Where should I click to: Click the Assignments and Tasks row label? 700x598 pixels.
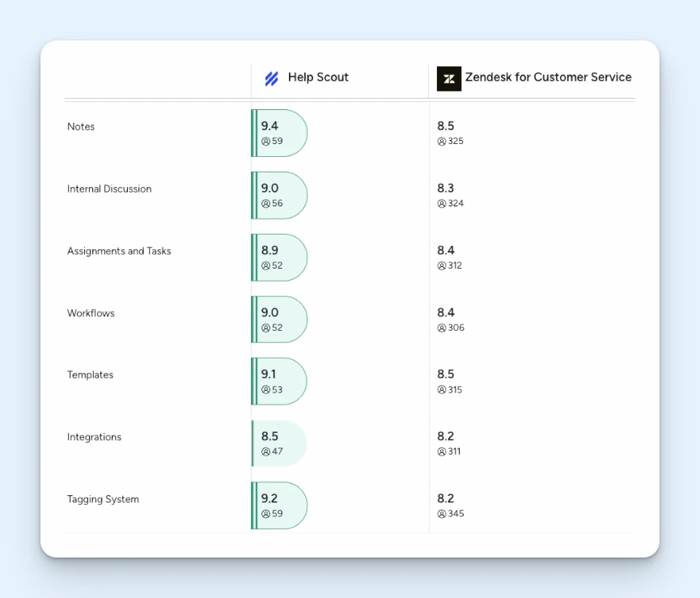pyautogui.click(x=119, y=251)
